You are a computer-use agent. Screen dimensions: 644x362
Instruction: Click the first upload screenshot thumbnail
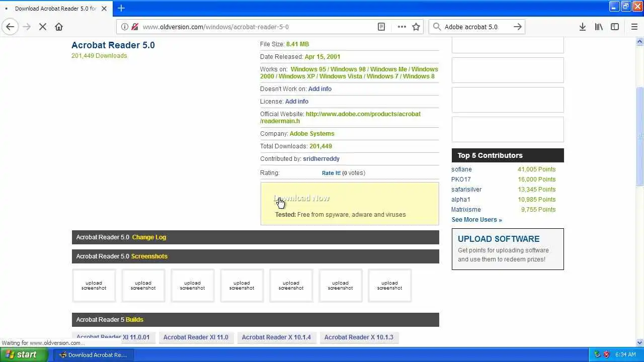94,286
